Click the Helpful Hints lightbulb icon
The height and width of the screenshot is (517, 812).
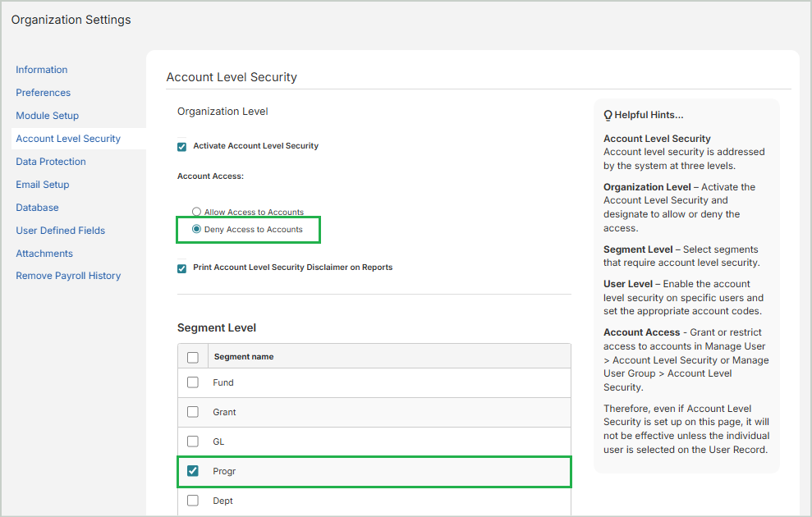pyautogui.click(x=608, y=116)
